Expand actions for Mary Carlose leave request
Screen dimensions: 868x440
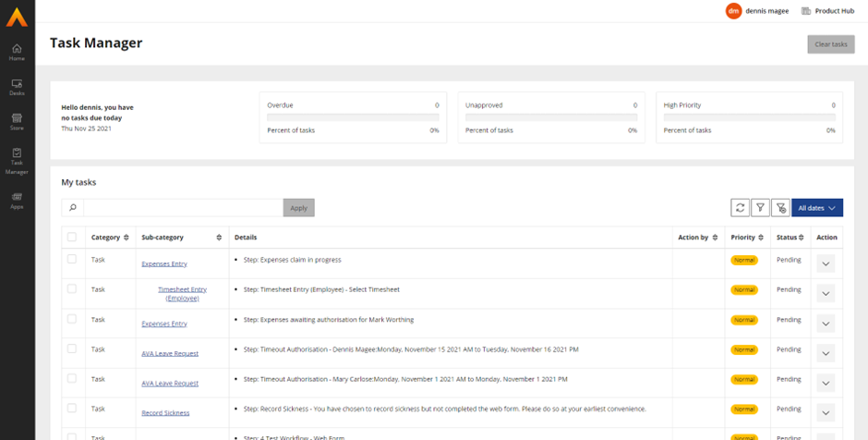(826, 383)
